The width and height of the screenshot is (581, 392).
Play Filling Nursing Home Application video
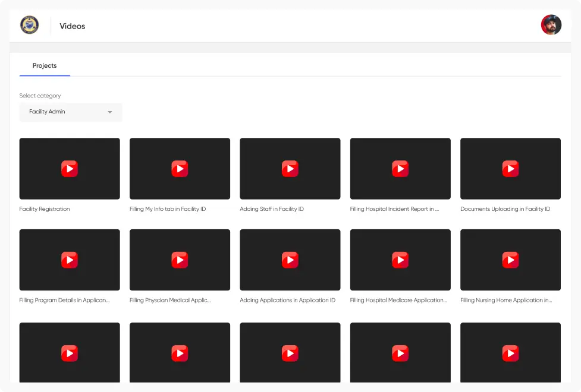[x=510, y=260]
